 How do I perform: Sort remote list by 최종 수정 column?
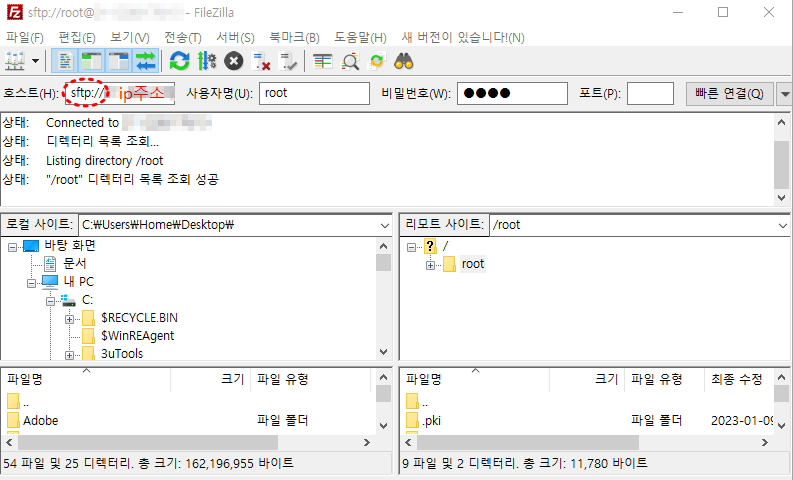[x=738, y=380]
